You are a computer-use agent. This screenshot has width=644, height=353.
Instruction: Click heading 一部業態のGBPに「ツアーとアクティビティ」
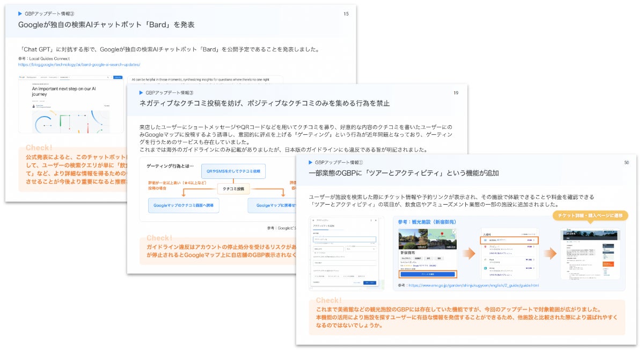tap(404, 173)
